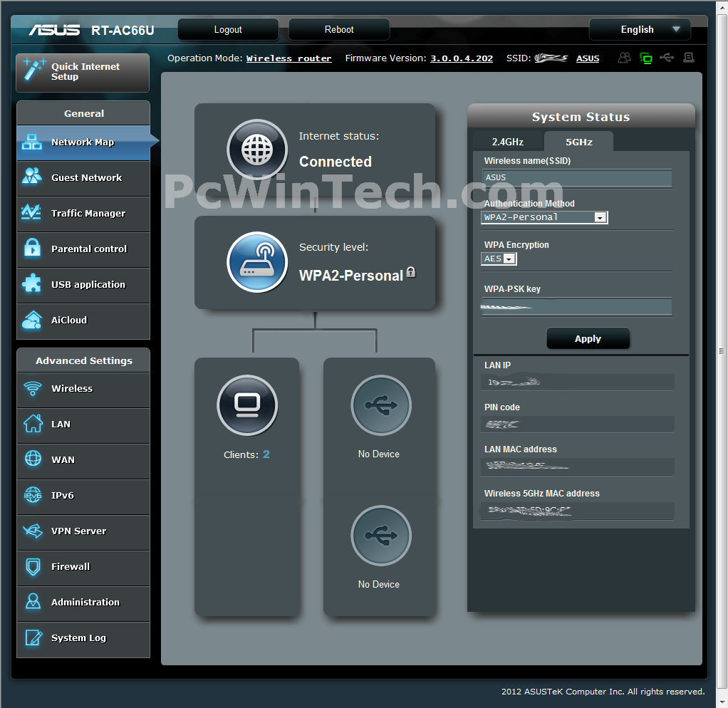Click the AiCloud cloud icon
728x708 pixels.
coord(31,319)
